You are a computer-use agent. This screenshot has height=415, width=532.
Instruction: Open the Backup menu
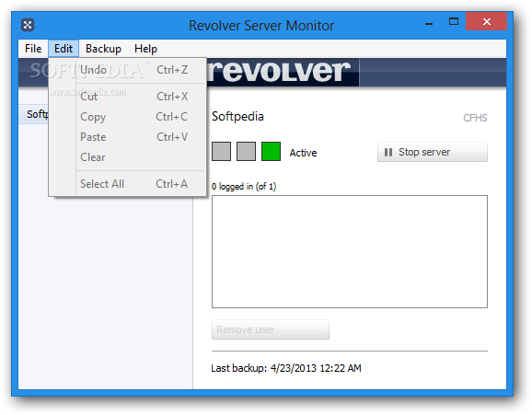coord(103,49)
